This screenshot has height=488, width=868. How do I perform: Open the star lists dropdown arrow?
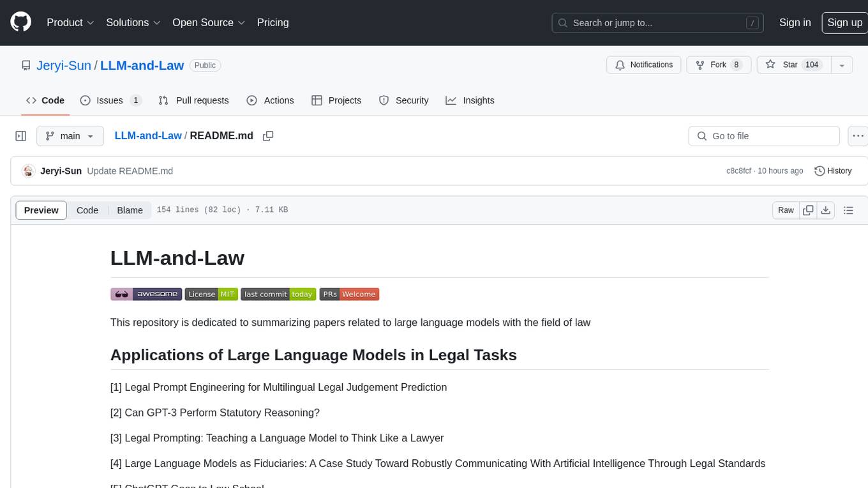coord(842,65)
